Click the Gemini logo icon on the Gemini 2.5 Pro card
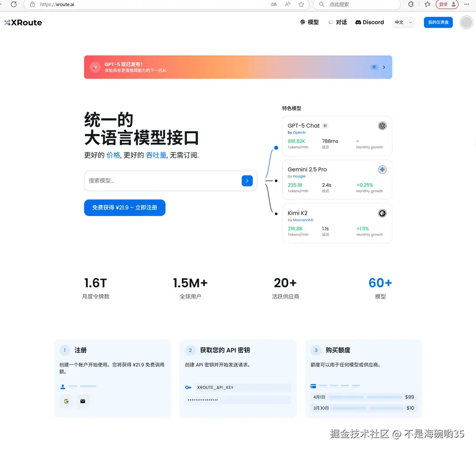476x451 pixels. (382, 170)
